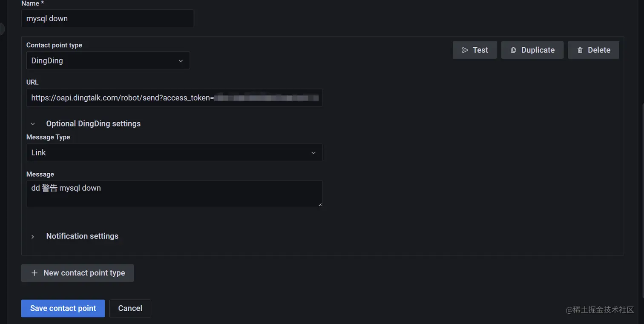
Task: Click the copy icon in the Duplicate button
Action: coord(513,50)
